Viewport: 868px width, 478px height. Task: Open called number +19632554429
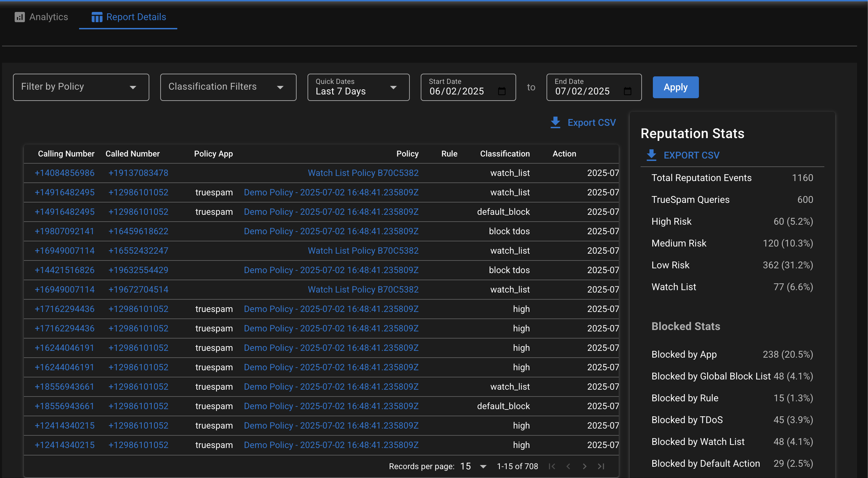[138, 270]
